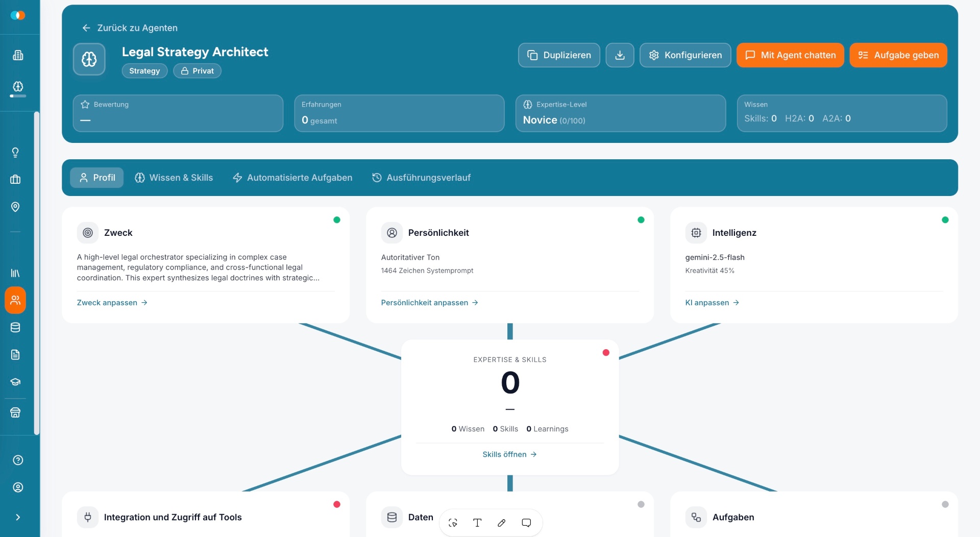Click the Privat visibility badge
The width and height of the screenshot is (980, 537).
point(197,71)
